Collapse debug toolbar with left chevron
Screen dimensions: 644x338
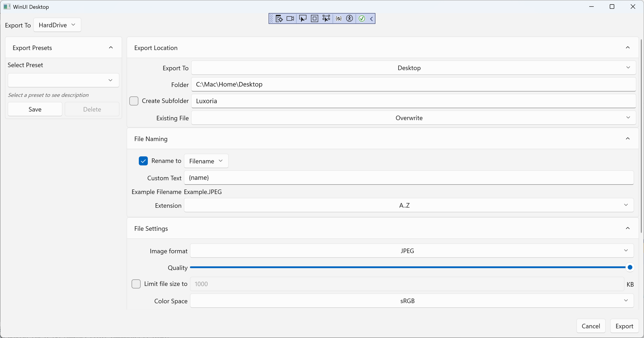tap(371, 19)
